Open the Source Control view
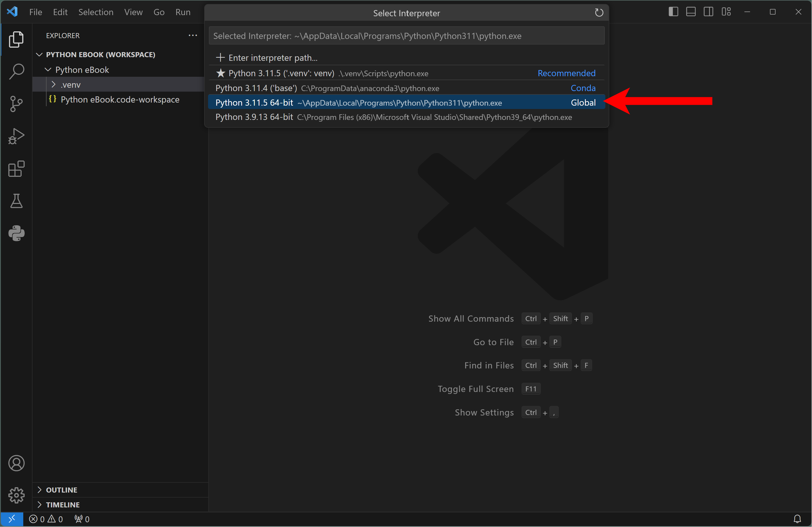Image resolution: width=812 pixels, height=527 pixels. (16, 104)
